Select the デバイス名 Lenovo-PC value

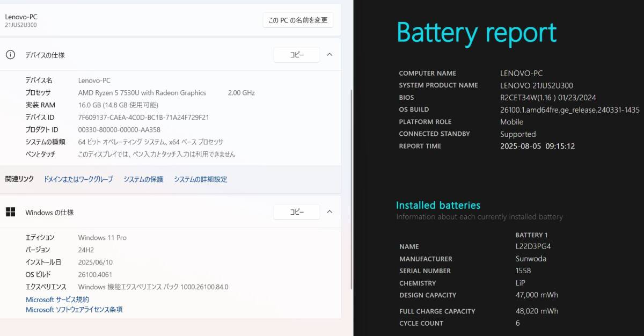coord(94,81)
